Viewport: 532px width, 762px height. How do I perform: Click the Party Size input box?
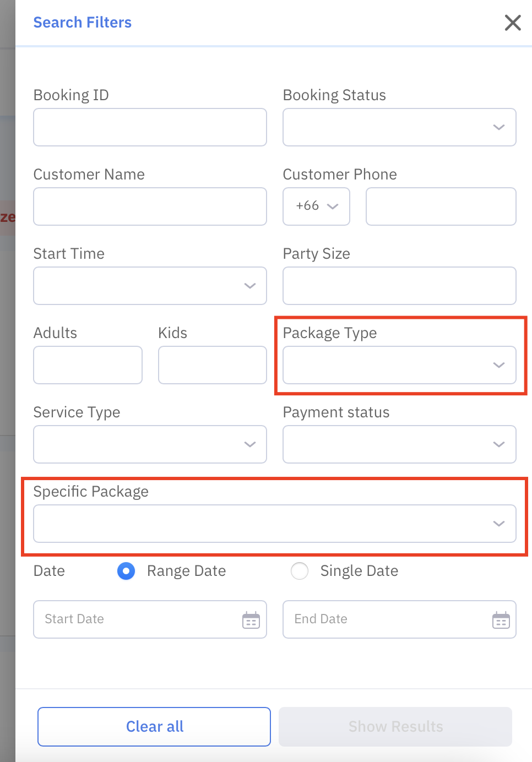(x=399, y=286)
